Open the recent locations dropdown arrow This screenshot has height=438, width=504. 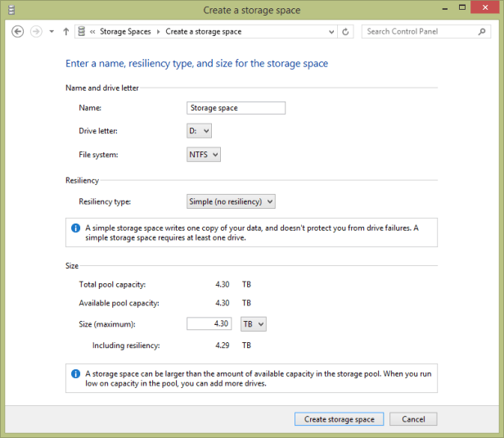(x=52, y=31)
